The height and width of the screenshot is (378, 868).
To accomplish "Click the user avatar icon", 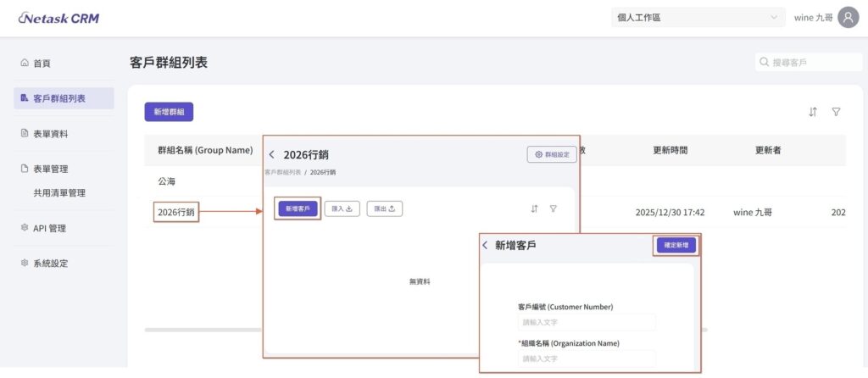I will pos(848,18).
